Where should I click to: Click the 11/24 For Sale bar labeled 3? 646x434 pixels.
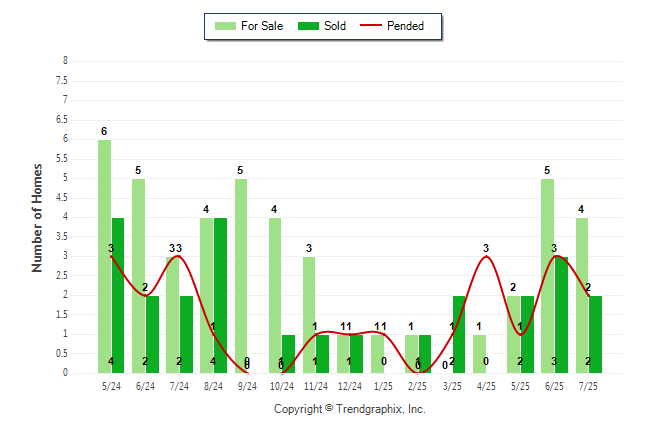[x=309, y=315]
